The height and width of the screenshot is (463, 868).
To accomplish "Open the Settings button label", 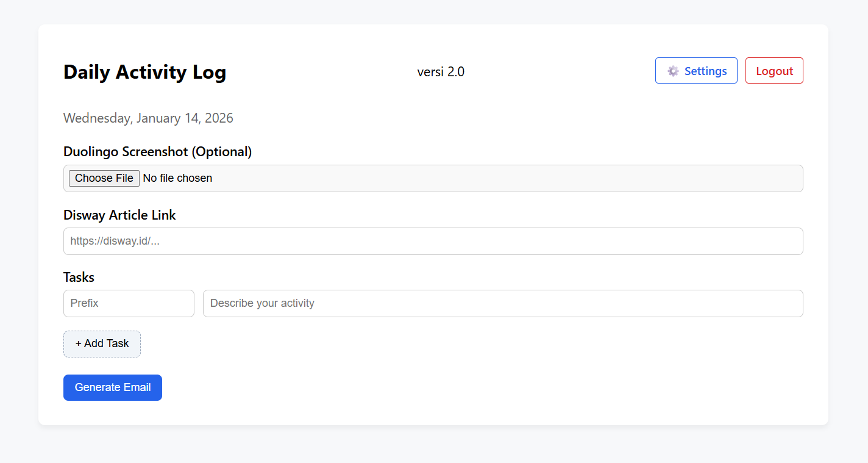I will pos(705,71).
